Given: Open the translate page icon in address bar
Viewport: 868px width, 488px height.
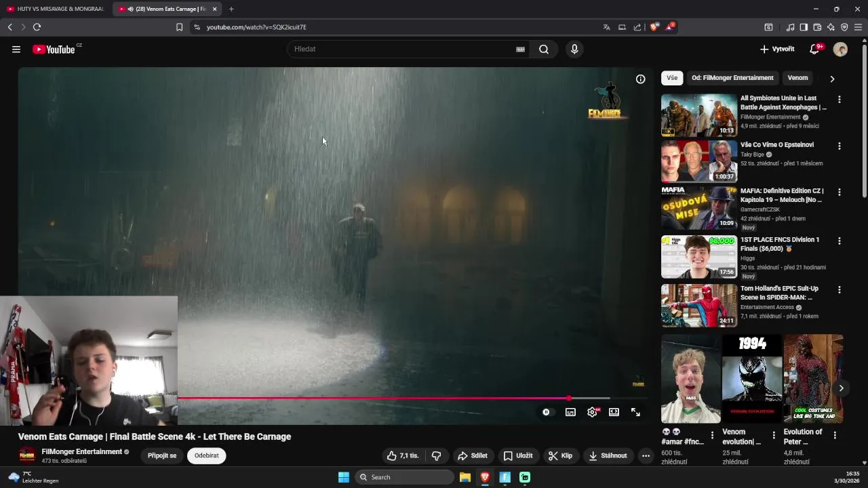Looking at the screenshot, I should (606, 27).
